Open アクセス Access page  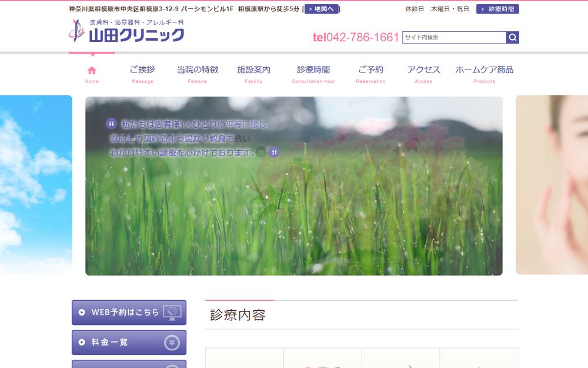(423, 74)
